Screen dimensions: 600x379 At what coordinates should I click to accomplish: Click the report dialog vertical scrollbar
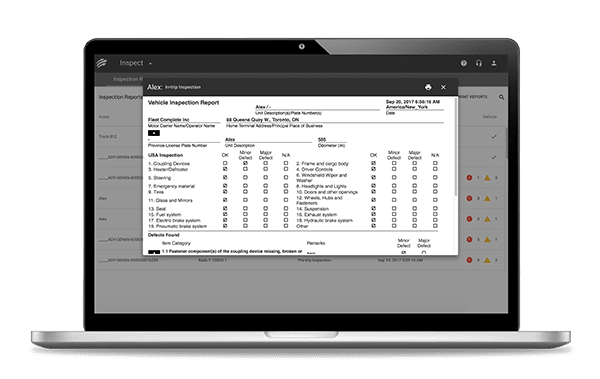(455, 147)
